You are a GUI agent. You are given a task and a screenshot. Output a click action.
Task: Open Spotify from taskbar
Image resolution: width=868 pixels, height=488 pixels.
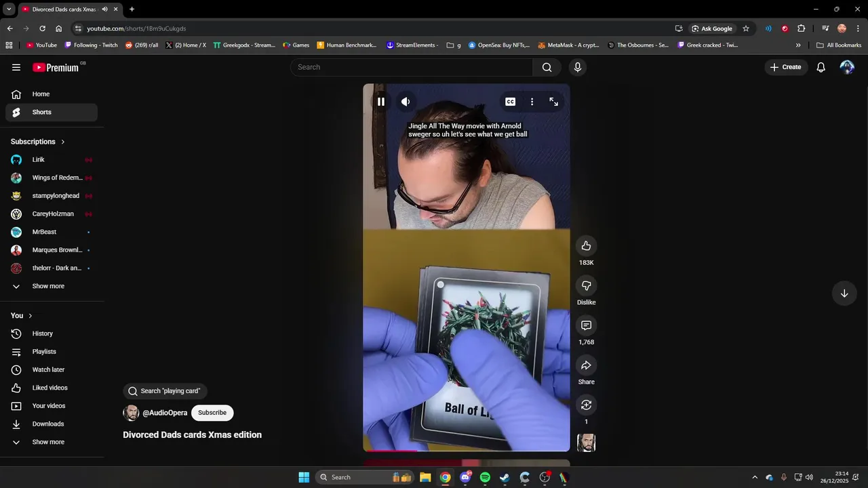point(485,477)
